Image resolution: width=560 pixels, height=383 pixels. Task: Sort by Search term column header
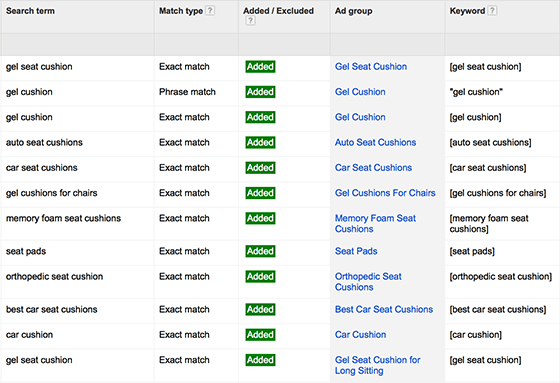click(x=30, y=11)
